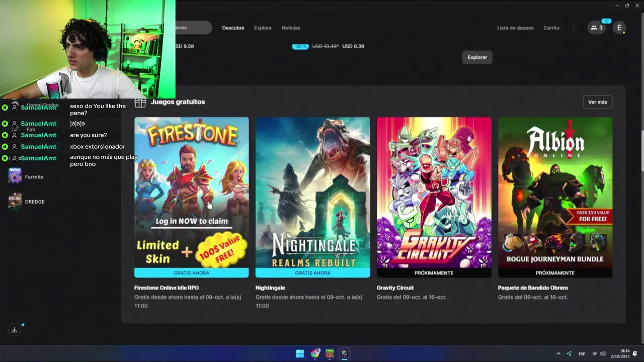
Task: Open the account profile avatar E
Action: coord(619,28)
